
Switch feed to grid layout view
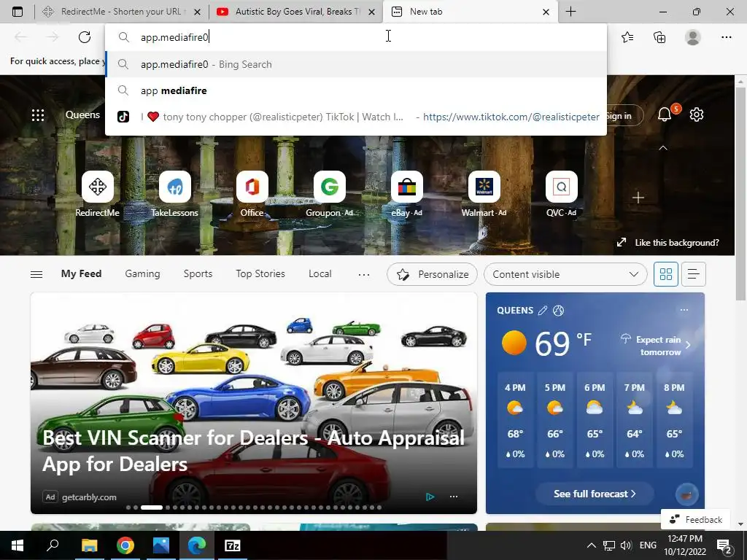coord(665,274)
